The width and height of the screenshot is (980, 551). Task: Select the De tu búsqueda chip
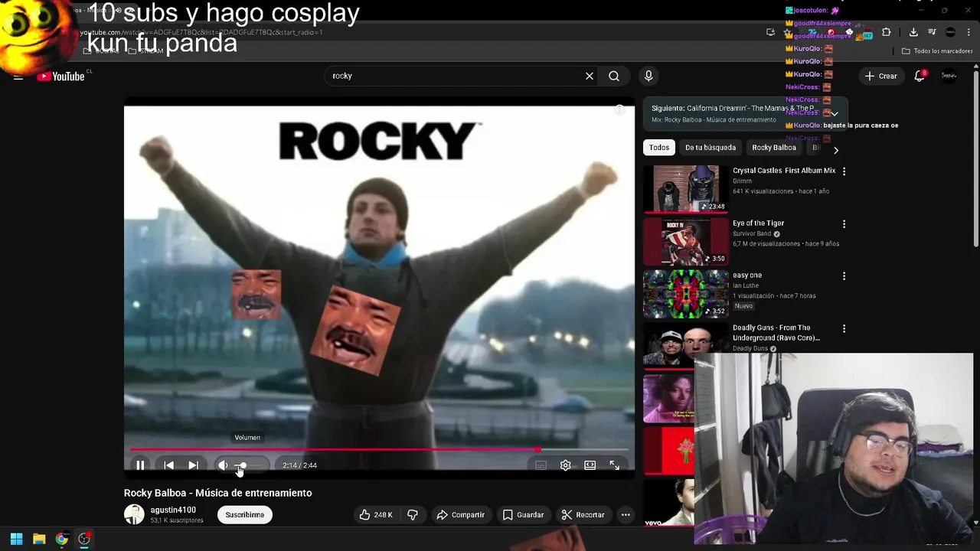710,148
